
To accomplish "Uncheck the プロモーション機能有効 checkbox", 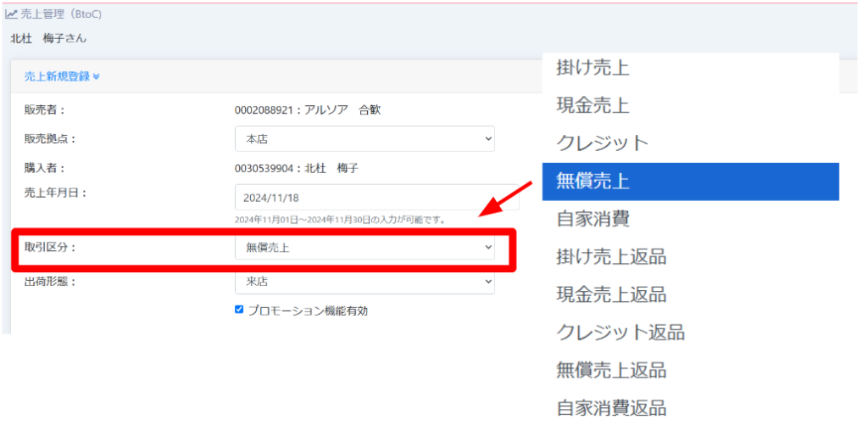I will coord(239,310).
